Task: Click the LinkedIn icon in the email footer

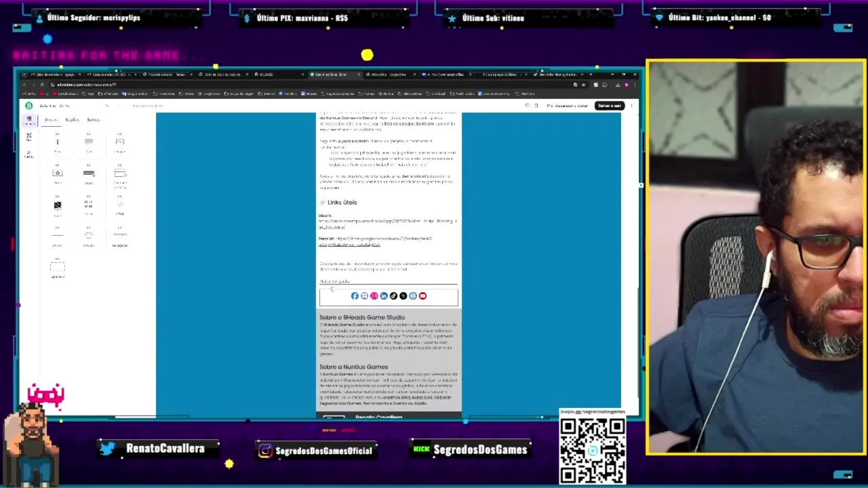Action: pyautogui.click(x=384, y=296)
